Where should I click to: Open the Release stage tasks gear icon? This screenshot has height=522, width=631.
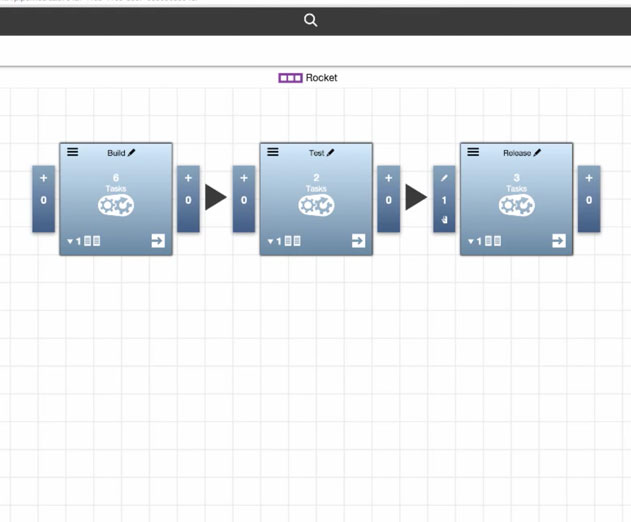coord(517,205)
